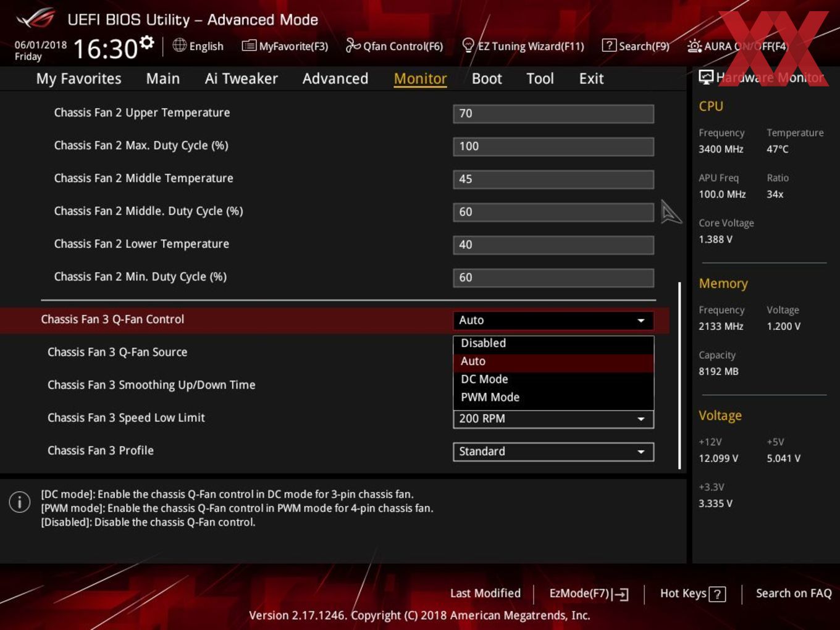
Task: Click Last Modified
Action: pyautogui.click(x=485, y=594)
